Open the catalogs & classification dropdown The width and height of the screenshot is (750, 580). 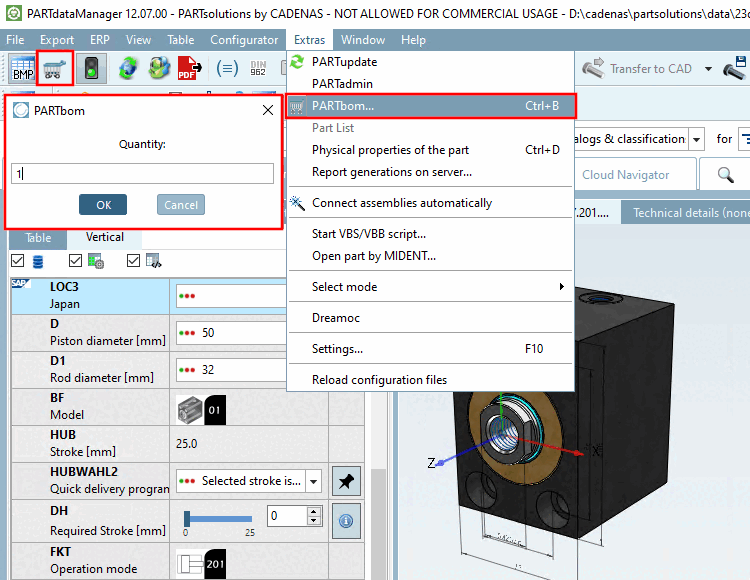click(696, 140)
